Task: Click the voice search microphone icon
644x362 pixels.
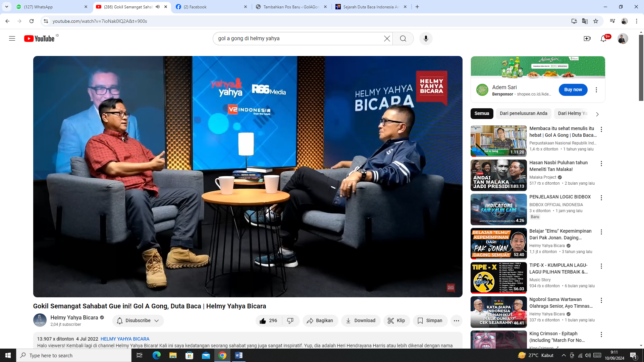Action: click(x=426, y=39)
